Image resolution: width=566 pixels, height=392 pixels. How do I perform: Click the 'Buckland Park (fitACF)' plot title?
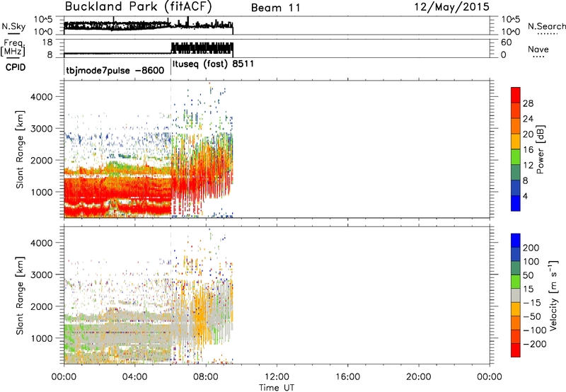[x=138, y=7]
